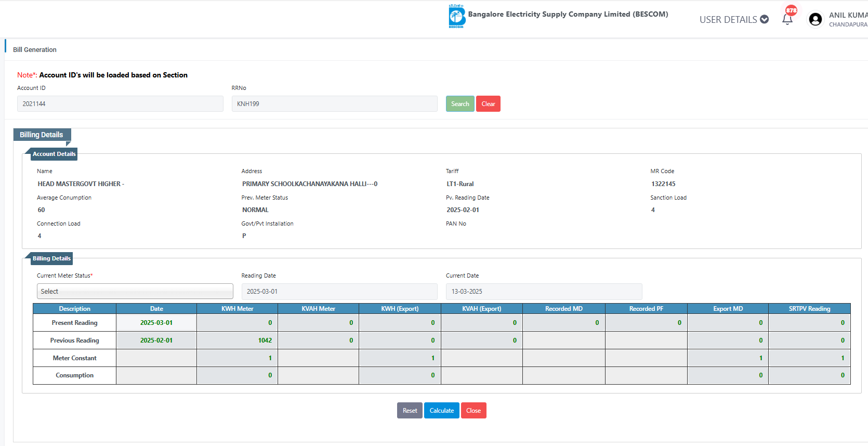Click the Present Reading Recorded PF cell

[x=646, y=323]
